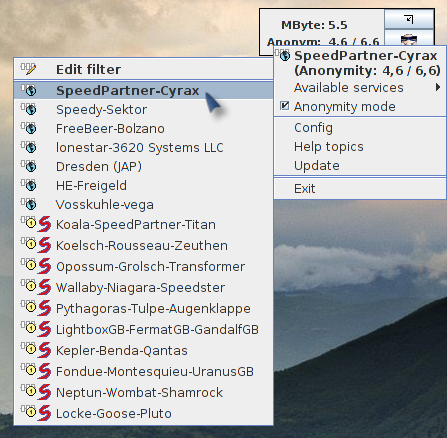The height and width of the screenshot is (438, 447).
Task: Toggle the Anonymity mode checkbox
Action: point(284,106)
